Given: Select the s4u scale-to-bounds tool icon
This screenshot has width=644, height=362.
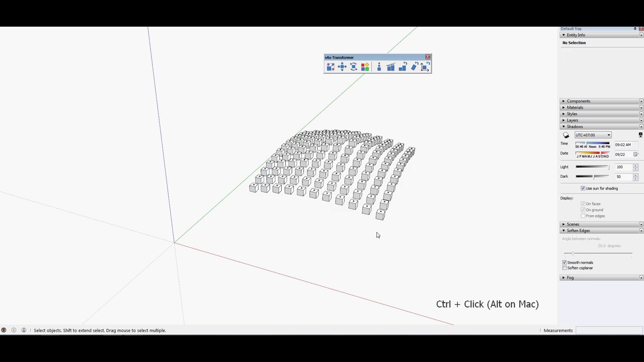Looking at the screenshot, I should (331, 67).
